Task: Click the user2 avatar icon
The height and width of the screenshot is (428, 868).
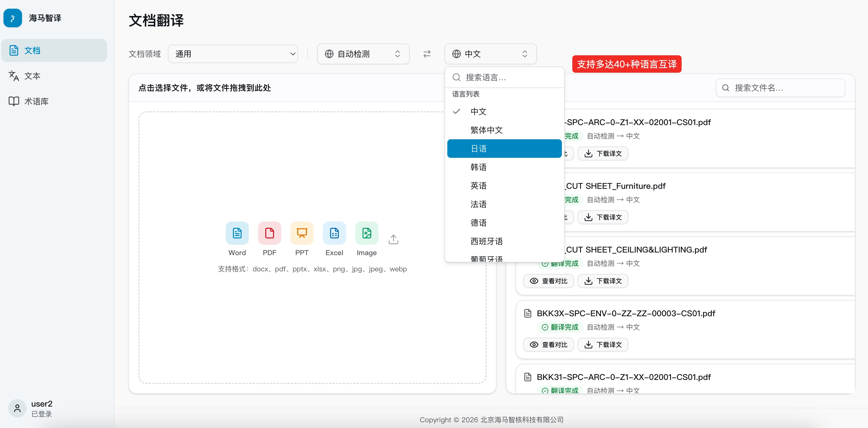Action: (17, 408)
